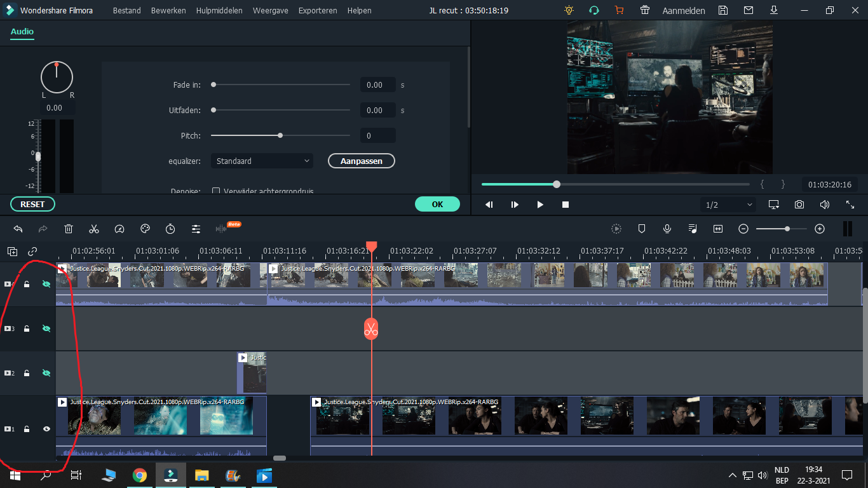The height and width of the screenshot is (488, 868).
Task: Click the Pitch slider handle
Action: (x=280, y=135)
